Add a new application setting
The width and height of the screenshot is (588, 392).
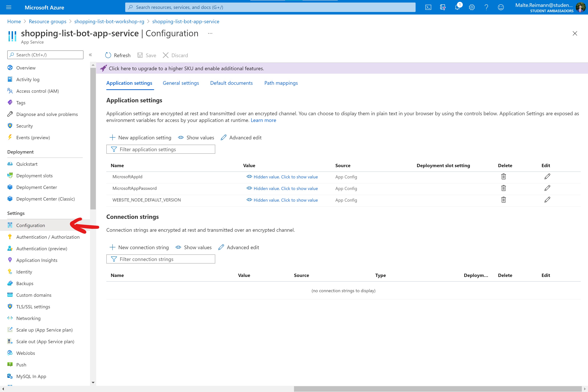point(140,138)
